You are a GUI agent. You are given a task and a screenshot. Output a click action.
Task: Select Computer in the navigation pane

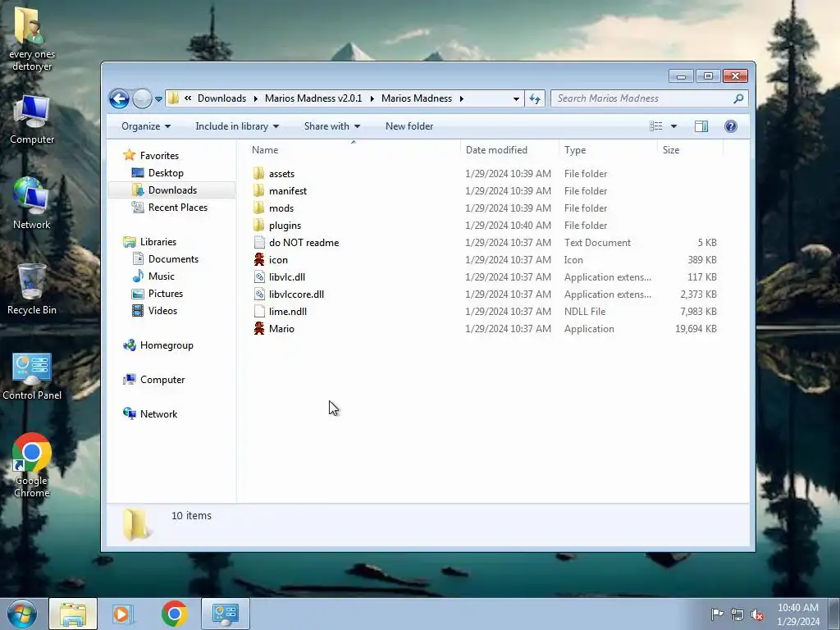[x=162, y=379]
